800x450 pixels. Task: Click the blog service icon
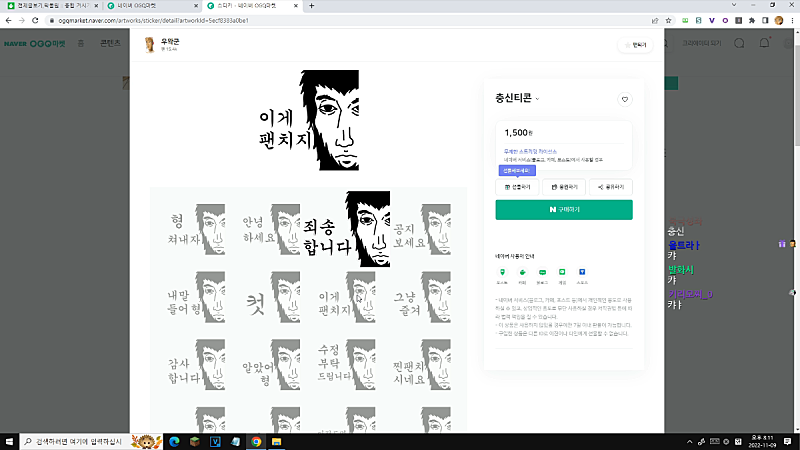point(542,272)
